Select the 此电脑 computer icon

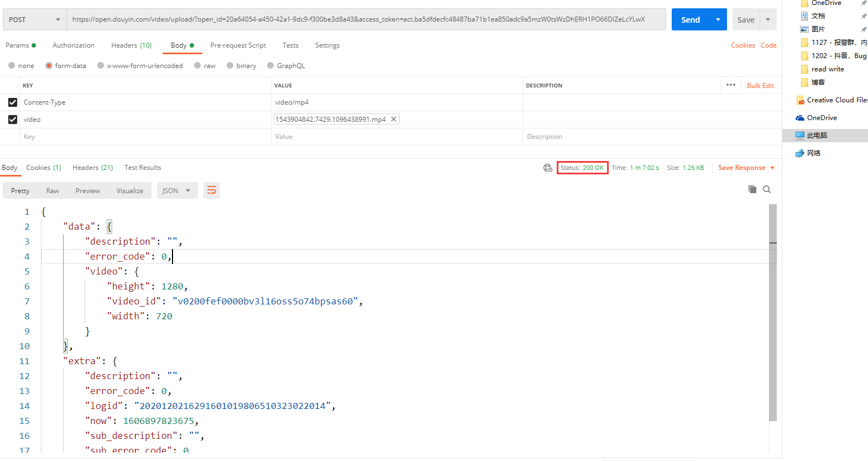click(x=800, y=136)
